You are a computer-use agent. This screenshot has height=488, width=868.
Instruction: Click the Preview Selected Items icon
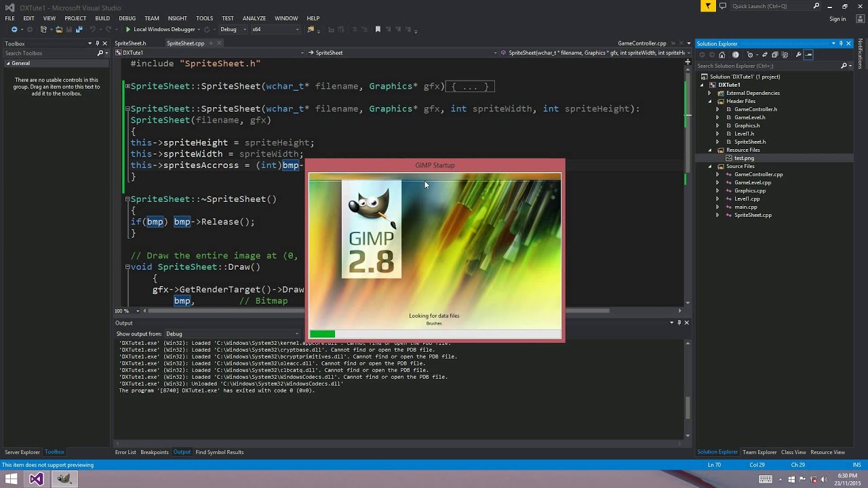[x=809, y=55]
